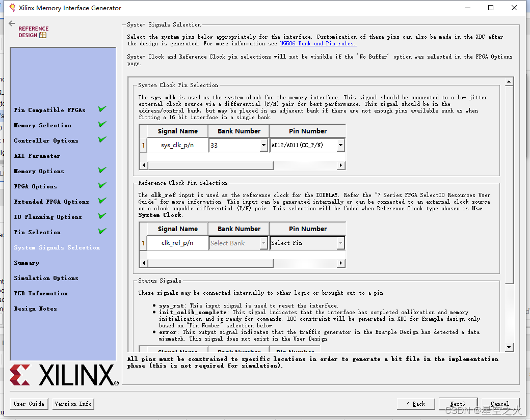This screenshot has height=420, width=530.
Task: Click the clk_ref_p/n signal name cell
Action: [x=177, y=243]
